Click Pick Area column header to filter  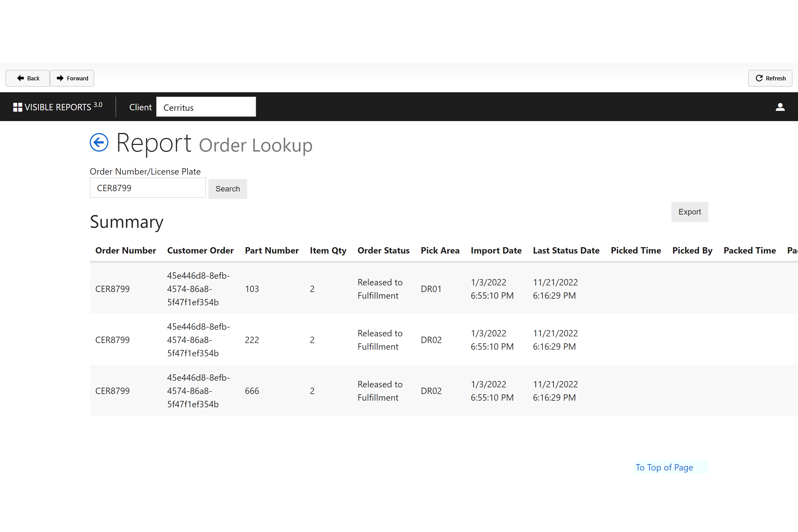(440, 249)
